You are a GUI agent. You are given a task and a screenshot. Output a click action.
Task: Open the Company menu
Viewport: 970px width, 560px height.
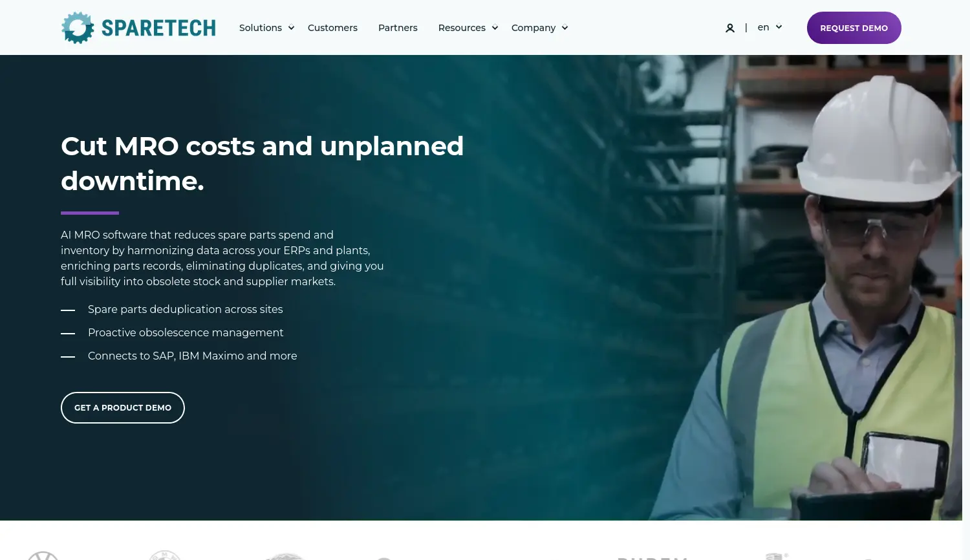pyautogui.click(x=533, y=28)
